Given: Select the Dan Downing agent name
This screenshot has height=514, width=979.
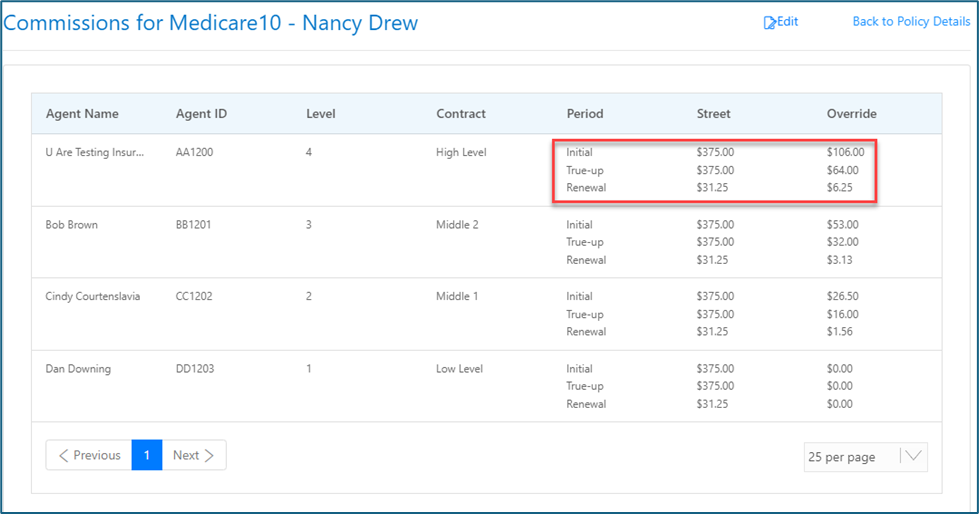Looking at the screenshot, I should click(78, 369).
